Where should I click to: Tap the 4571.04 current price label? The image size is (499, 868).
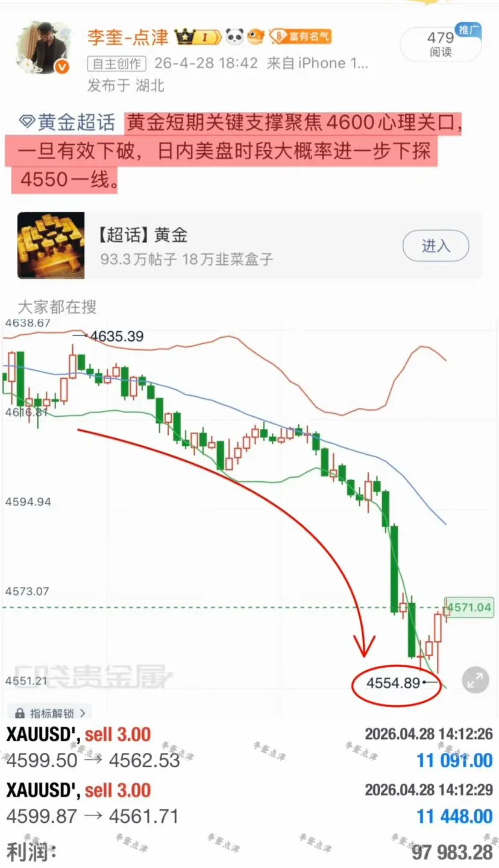[469, 607]
